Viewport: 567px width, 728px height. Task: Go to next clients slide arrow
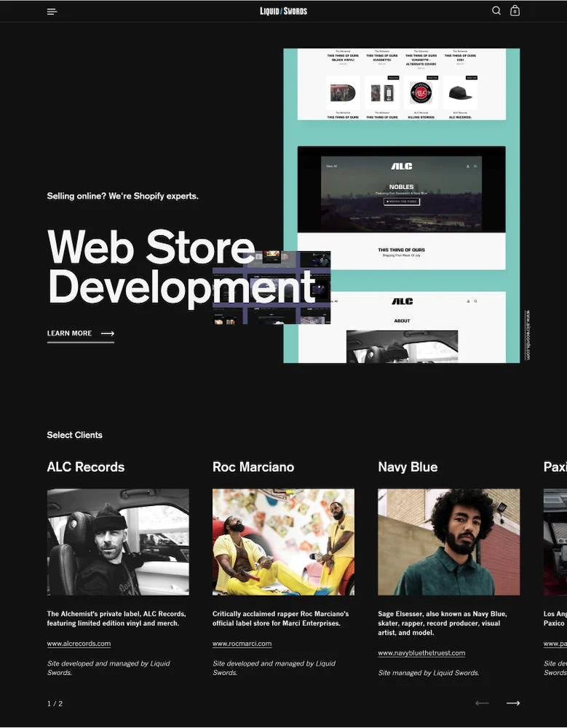(x=513, y=703)
